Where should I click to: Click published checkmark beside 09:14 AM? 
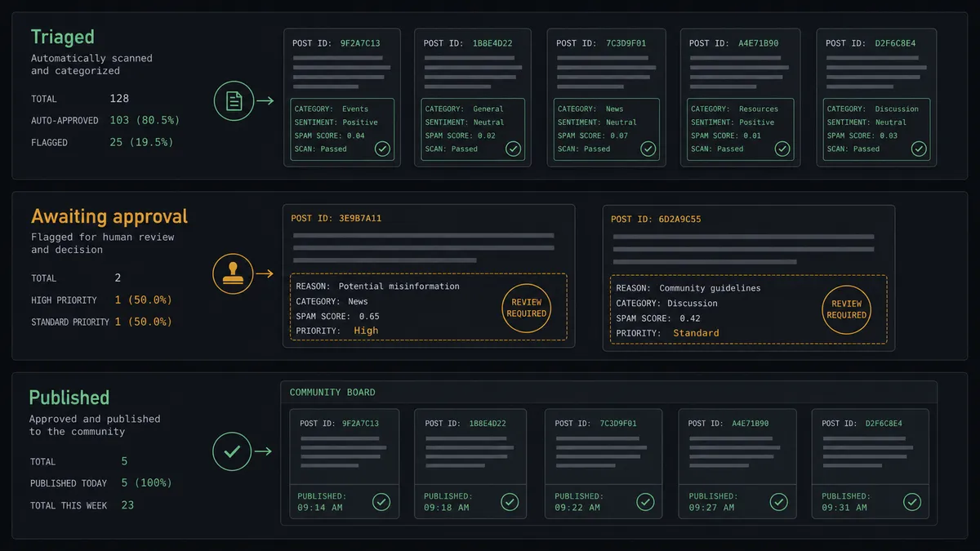pos(381,502)
